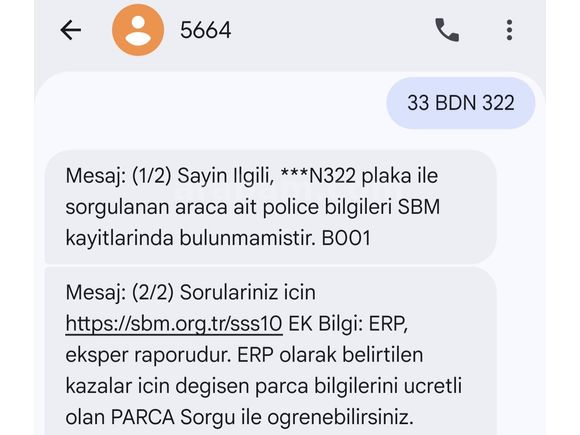580x435 pixels.
Task: Call 5664 with the phone icon
Action: click(447, 30)
